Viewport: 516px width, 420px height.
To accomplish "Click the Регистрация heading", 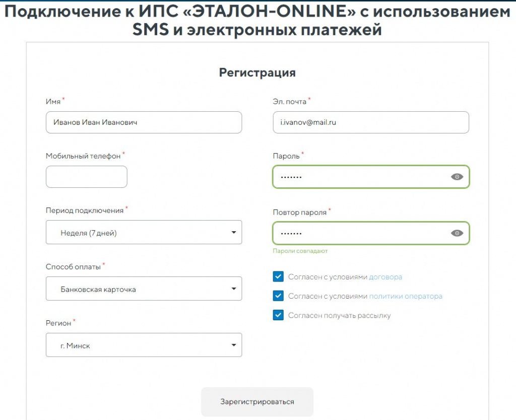I will click(257, 73).
